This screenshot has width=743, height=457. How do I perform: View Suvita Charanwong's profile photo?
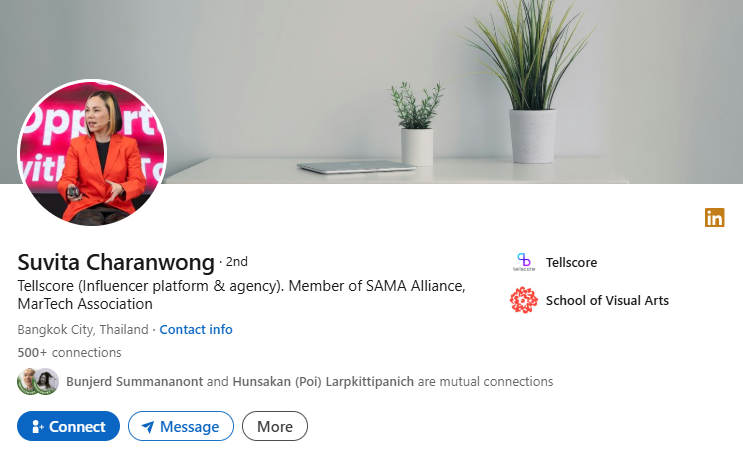click(x=92, y=153)
